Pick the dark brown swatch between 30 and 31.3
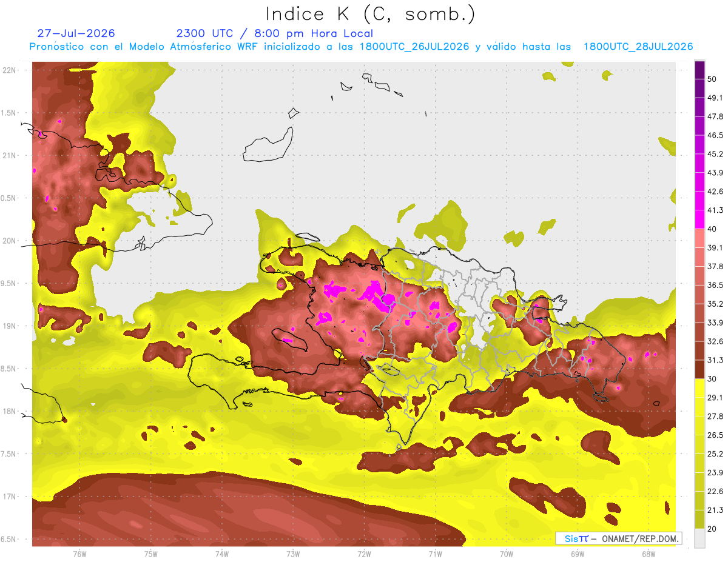 point(699,370)
